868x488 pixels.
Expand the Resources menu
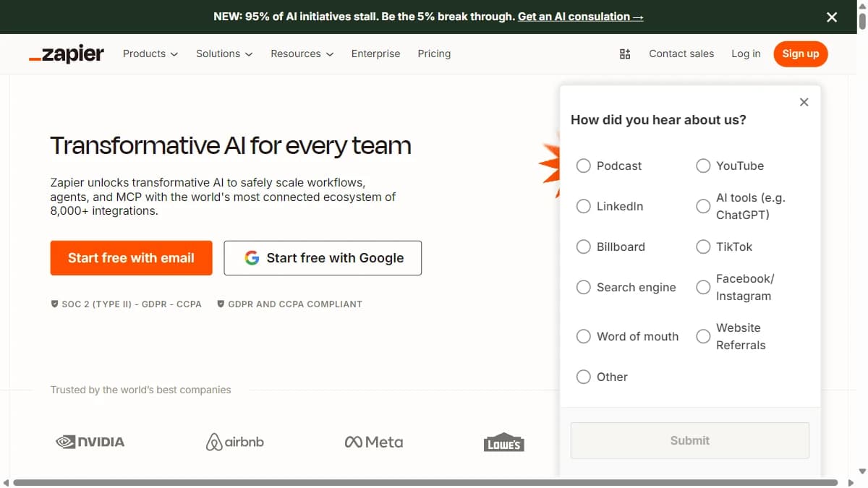[x=301, y=53]
